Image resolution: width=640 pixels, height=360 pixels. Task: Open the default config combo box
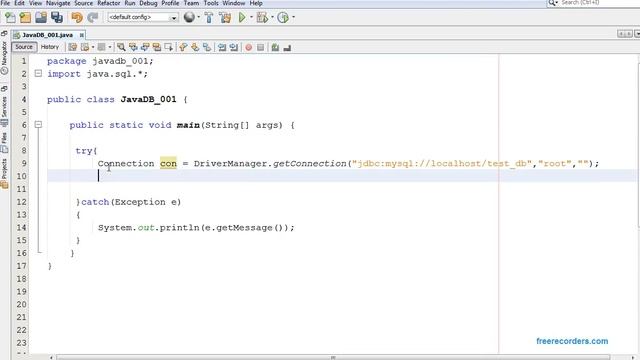[x=142, y=17]
